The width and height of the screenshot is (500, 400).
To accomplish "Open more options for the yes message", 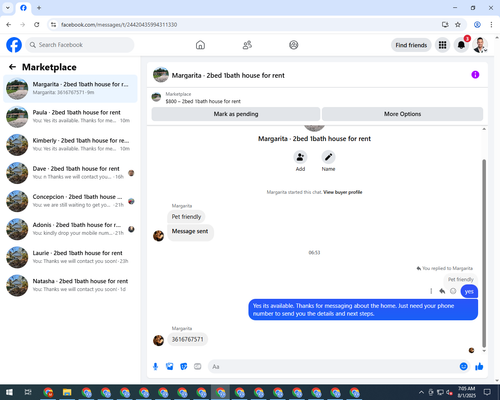I will click(431, 291).
